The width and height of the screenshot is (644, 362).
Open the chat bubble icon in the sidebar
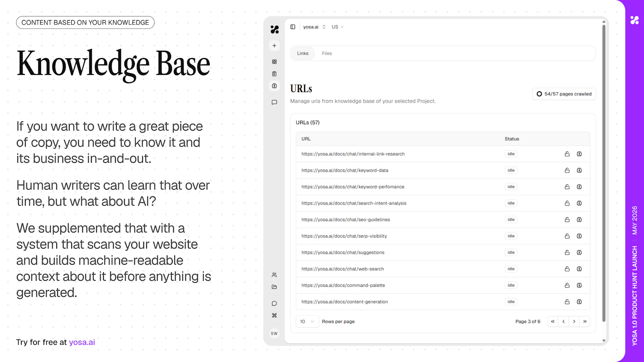click(x=274, y=103)
